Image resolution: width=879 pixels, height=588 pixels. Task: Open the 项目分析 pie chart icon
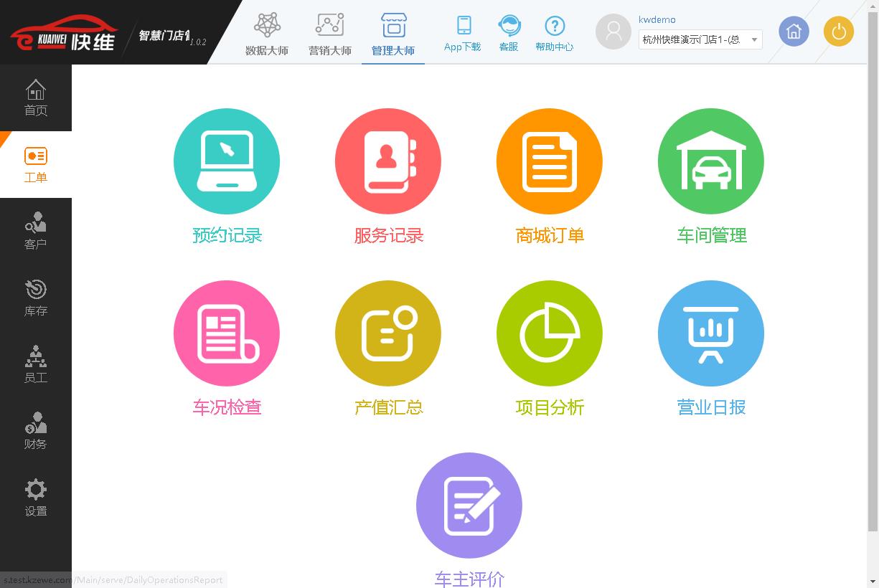pyautogui.click(x=550, y=333)
